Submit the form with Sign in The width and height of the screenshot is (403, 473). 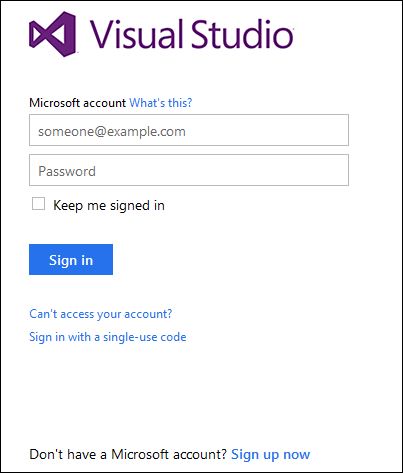point(71,260)
